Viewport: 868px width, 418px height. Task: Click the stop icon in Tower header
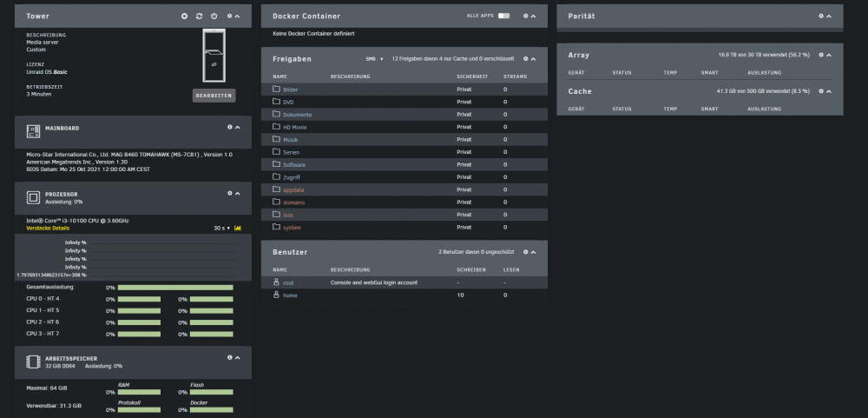coord(184,16)
